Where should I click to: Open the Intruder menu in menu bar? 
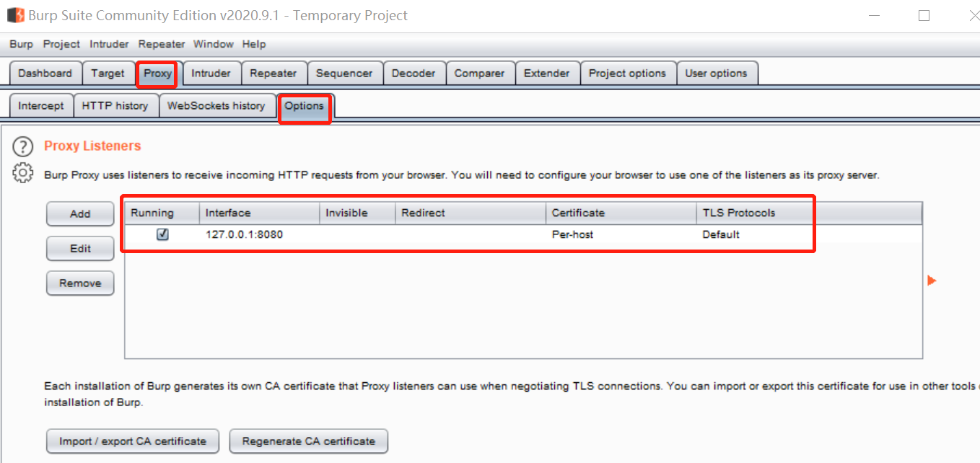click(109, 44)
